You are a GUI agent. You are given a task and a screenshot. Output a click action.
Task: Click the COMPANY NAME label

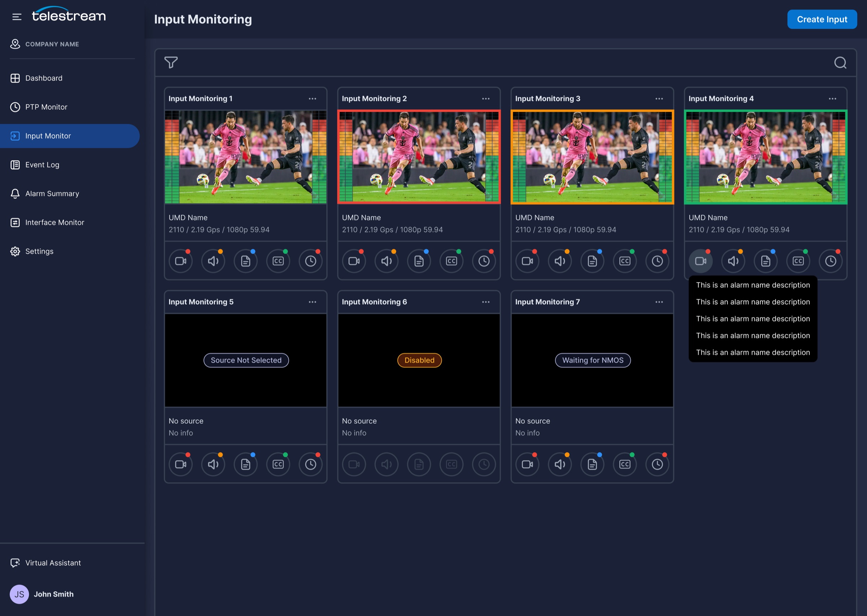pos(52,44)
